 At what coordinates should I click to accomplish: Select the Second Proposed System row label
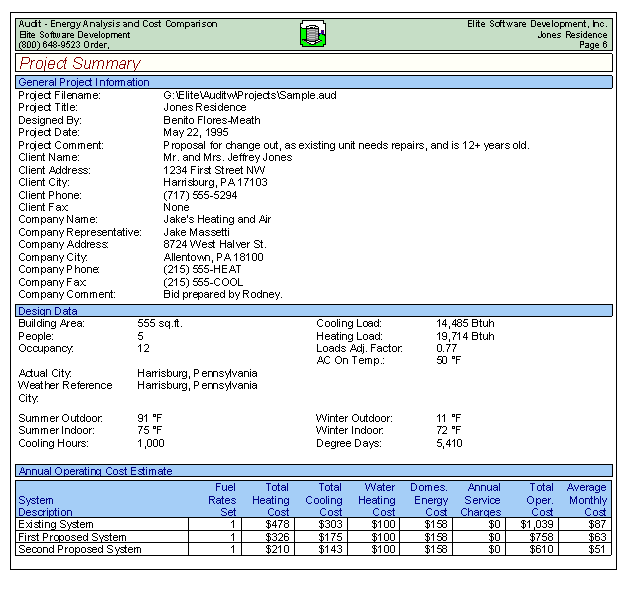pyautogui.click(x=80, y=549)
